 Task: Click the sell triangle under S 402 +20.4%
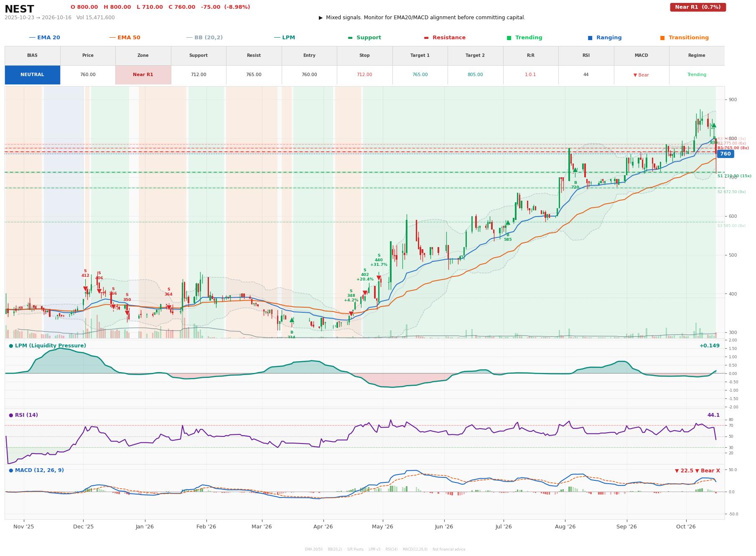365,293
